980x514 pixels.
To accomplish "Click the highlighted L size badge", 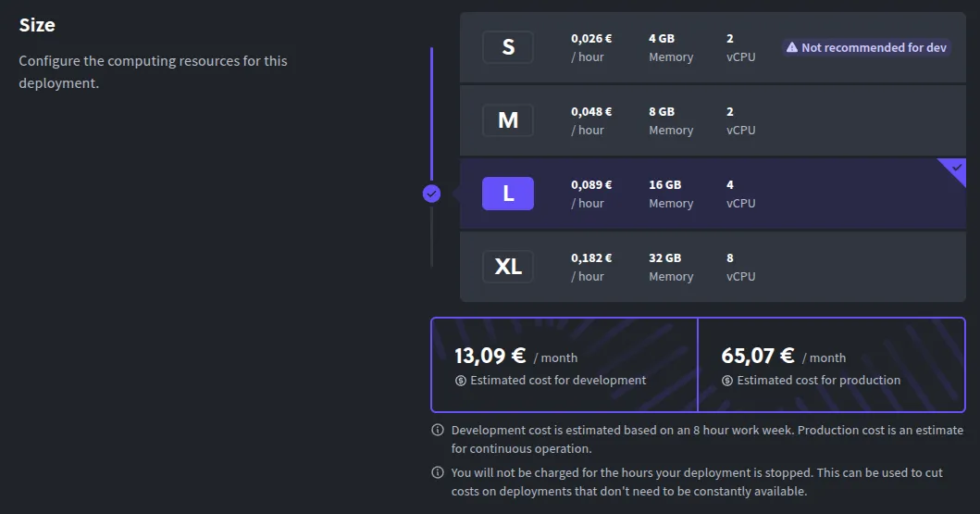I will pyautogui.click(x=508, y=194).
